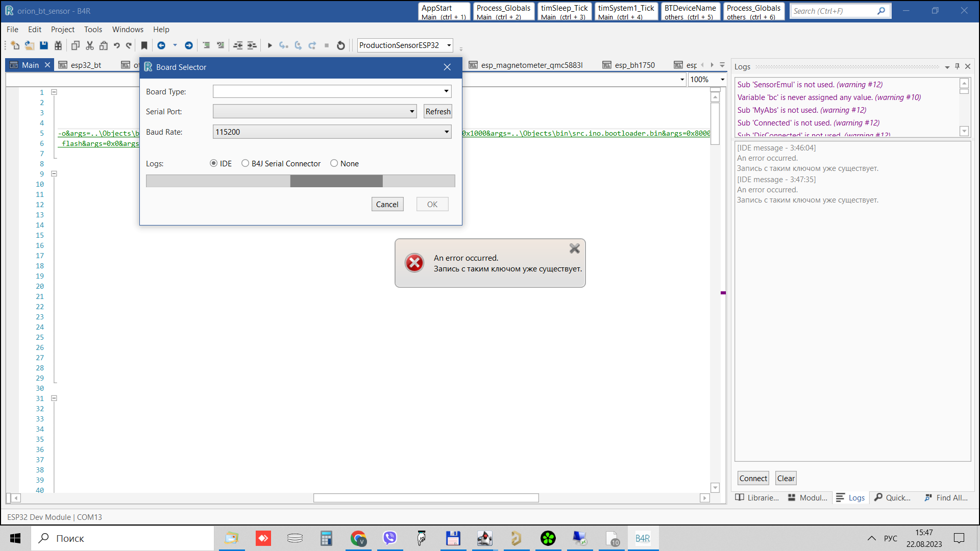
Task: Open the File menu
Action: pyautogui.click(x=12, y=30)
